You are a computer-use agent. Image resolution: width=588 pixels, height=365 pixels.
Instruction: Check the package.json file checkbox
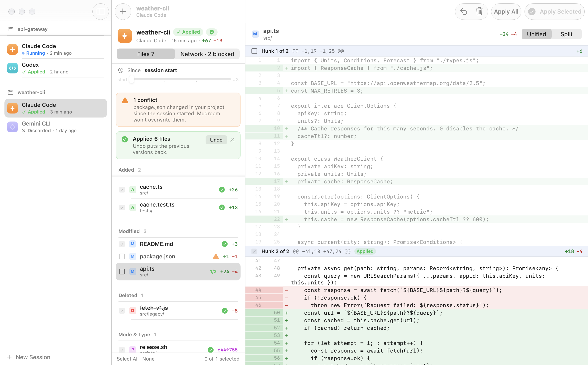click(122, 256)
